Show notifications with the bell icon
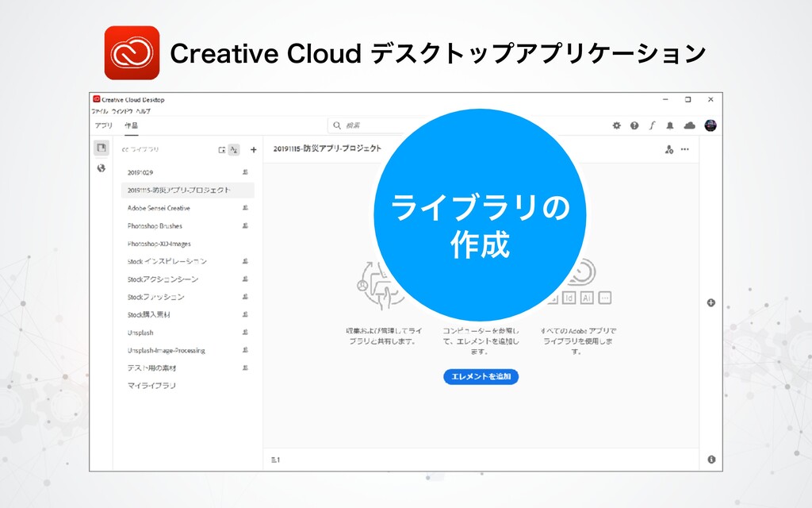 [x=669, y=125]
